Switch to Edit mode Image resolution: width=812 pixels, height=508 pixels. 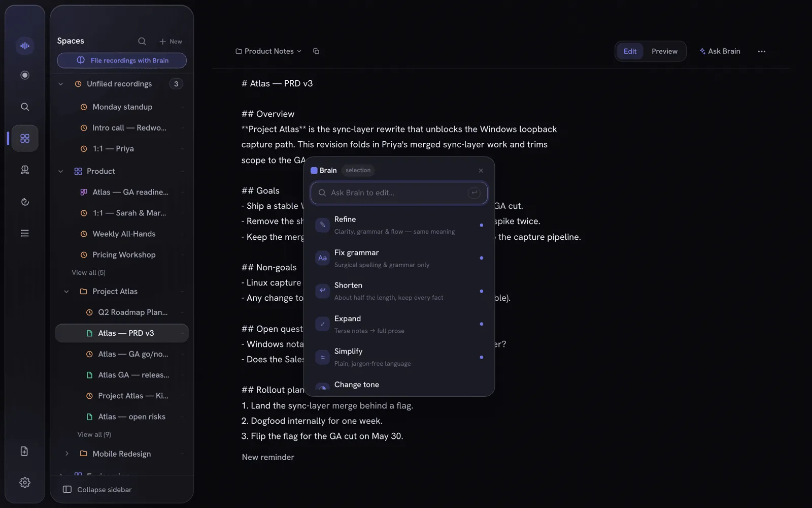click(630, 51)
